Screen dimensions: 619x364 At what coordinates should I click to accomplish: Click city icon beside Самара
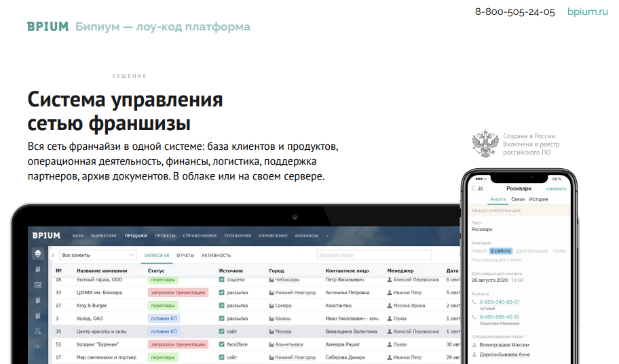click(x=271, y=306)
